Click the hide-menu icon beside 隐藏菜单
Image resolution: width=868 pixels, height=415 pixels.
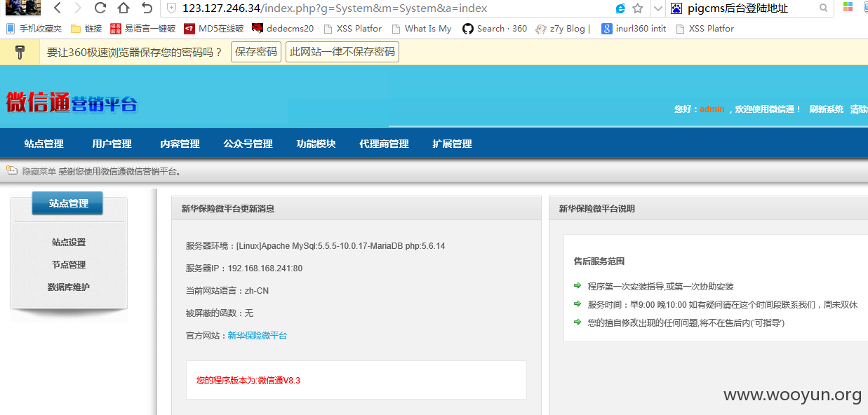[12, 170]
